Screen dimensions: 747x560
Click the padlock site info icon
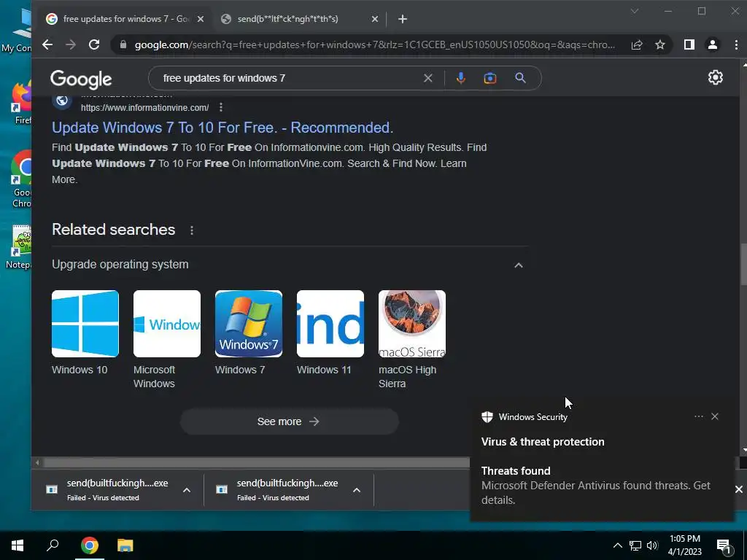pyautogui.click(x=123, y=44)
